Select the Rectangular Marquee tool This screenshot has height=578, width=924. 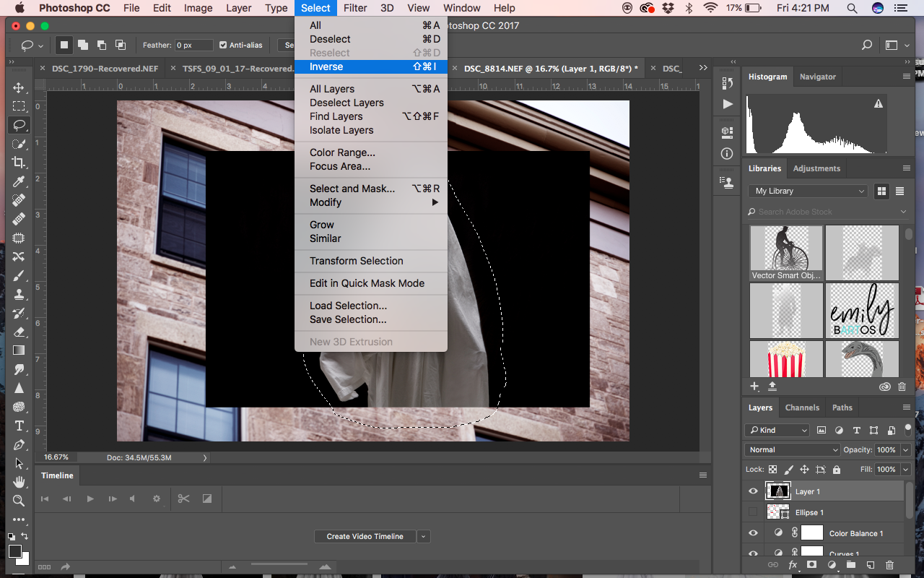(19, 106)
